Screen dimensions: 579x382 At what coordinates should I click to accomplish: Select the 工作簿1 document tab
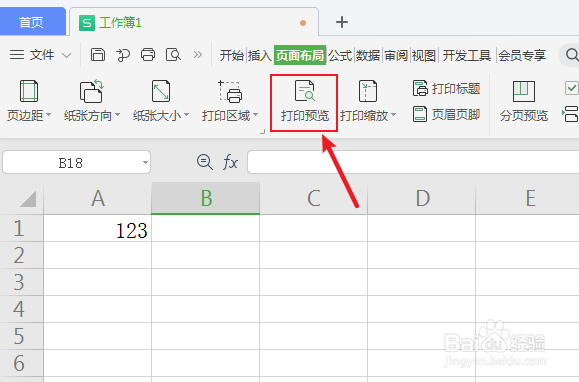click(194, 23)
